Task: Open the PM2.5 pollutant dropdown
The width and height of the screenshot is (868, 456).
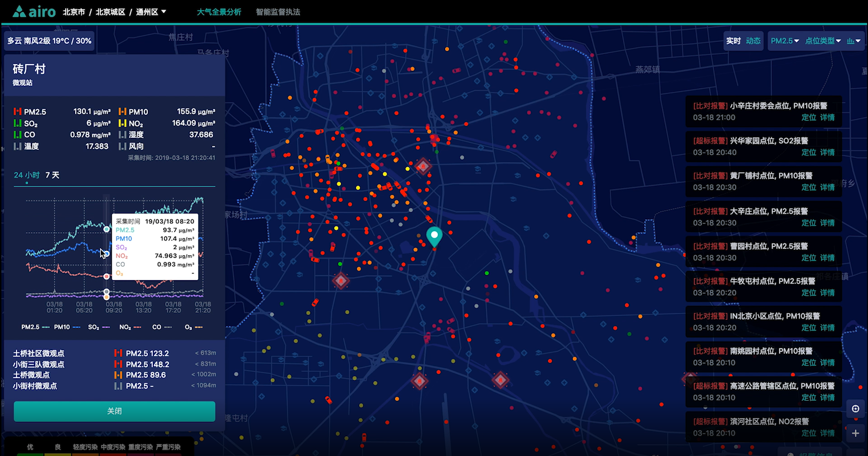Action: 785,41
